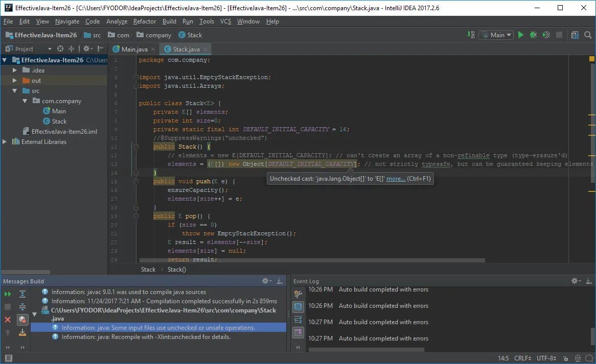Image resolution: width=596 pixels, height=364 pixels.
Task: Click the 'more...' link in the tooltip
Action: click(396, 179)
